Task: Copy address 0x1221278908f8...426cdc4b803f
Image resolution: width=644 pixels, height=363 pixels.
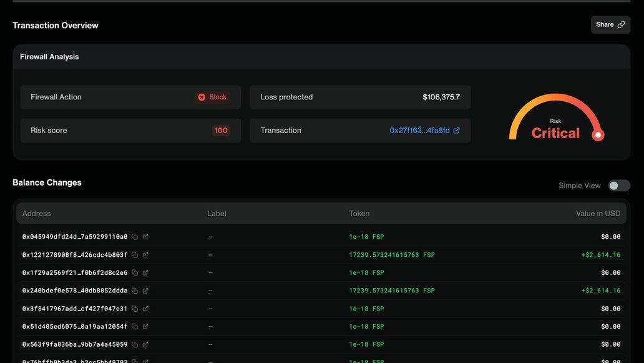Action: pyautogui.click(x=135, y=255)
